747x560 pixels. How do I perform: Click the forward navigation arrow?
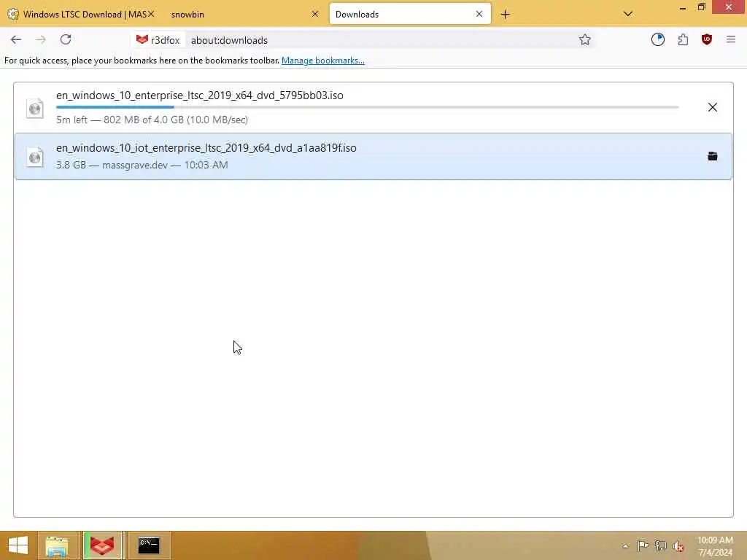[41, 40]
